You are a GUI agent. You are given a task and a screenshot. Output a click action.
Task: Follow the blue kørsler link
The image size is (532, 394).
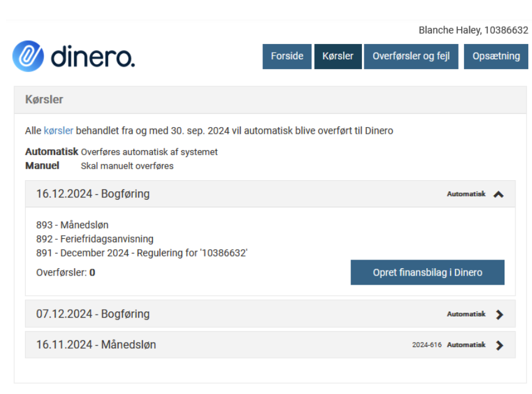point(59,131)
